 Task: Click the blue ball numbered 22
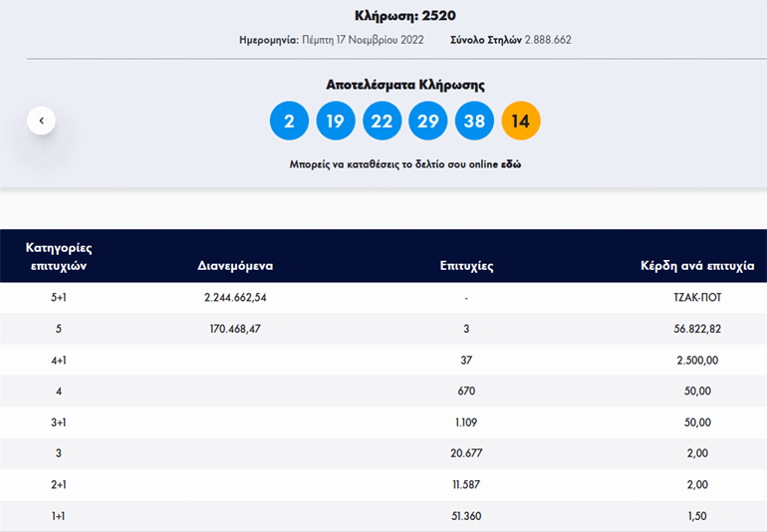coord(382,122)
